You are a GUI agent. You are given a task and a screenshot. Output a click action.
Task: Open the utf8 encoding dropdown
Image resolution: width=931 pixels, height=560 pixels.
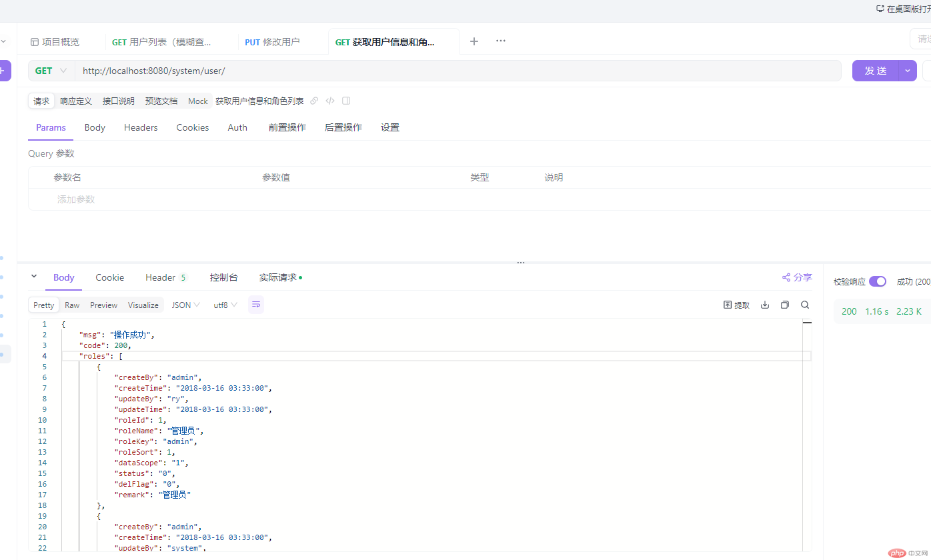click(225, 305)
